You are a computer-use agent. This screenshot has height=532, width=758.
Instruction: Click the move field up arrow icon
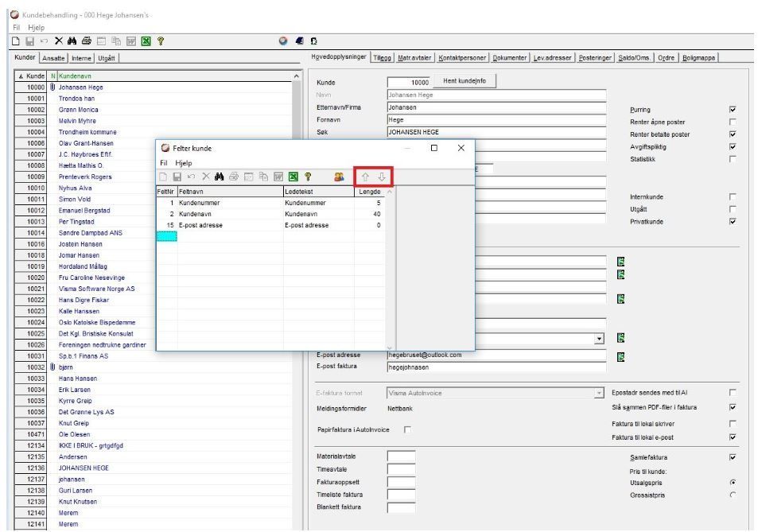tap(365, 177)
